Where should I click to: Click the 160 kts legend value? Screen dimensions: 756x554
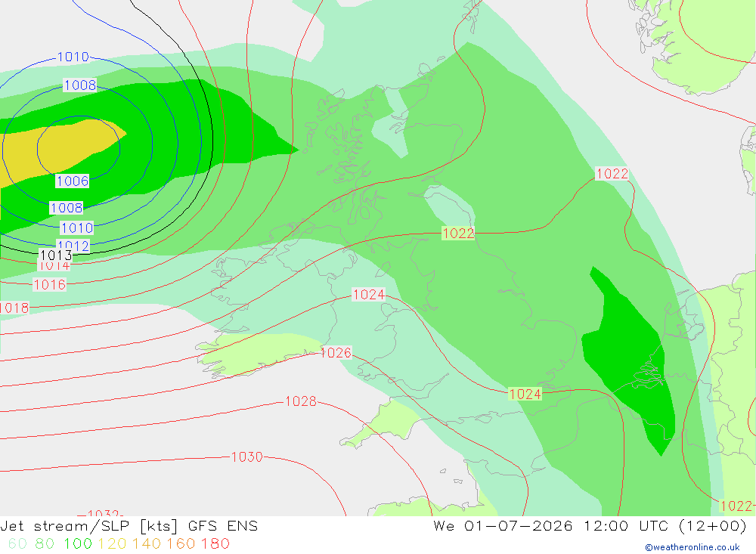click(x=181, y=543)
